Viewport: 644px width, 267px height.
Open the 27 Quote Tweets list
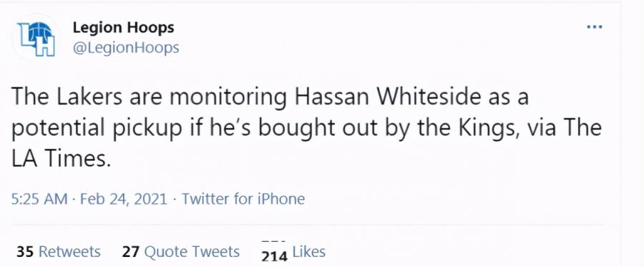pyautogui.click(x=181, y=251)
